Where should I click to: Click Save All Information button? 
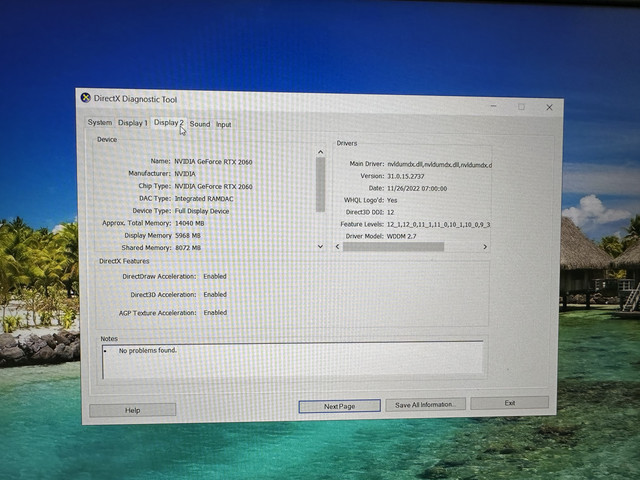coord(425,404)
